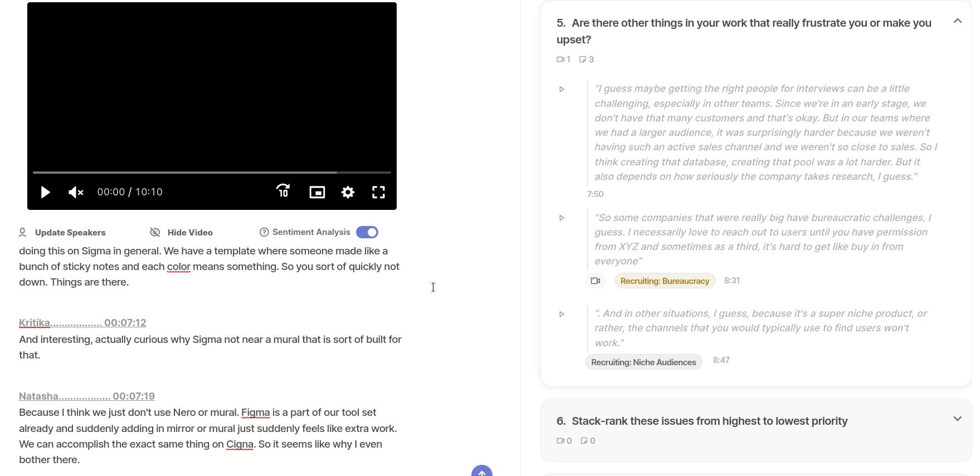Play the niche product quote clip
The image size is (980, 476).
pyautogui.click(x=562, y=314)
